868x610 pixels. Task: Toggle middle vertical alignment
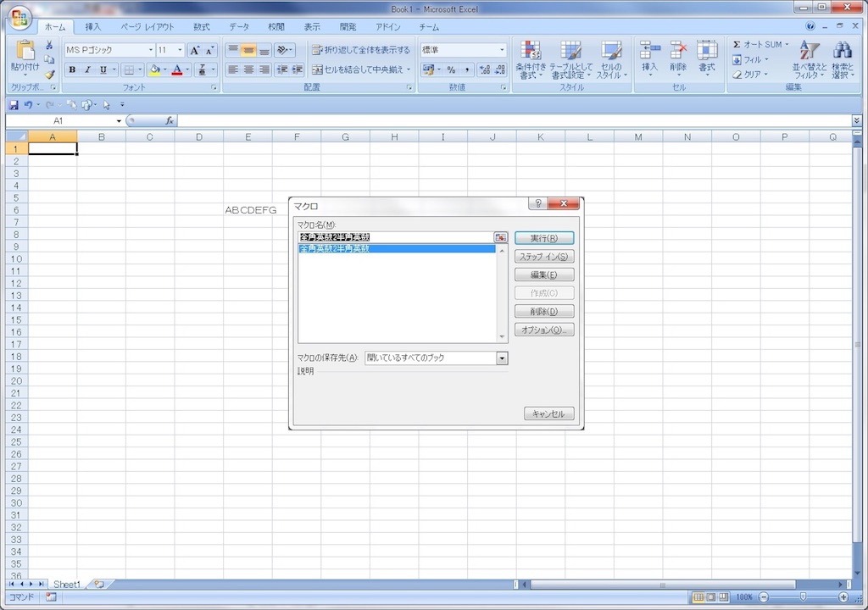pos(248,50)
